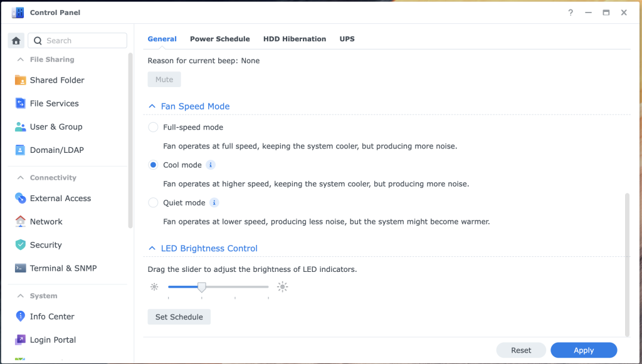The width and height of the screenshot is (642, 364).
Task: Open File Services icon in sidebar
Action: [20, 103]
